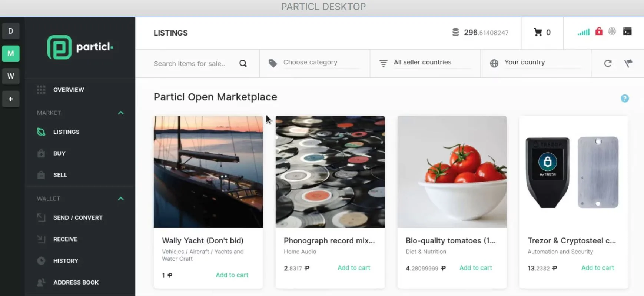The width and height of the screenshot is (644, 296).
Task: Click the flag icon beside refresh
Action: 628,63
